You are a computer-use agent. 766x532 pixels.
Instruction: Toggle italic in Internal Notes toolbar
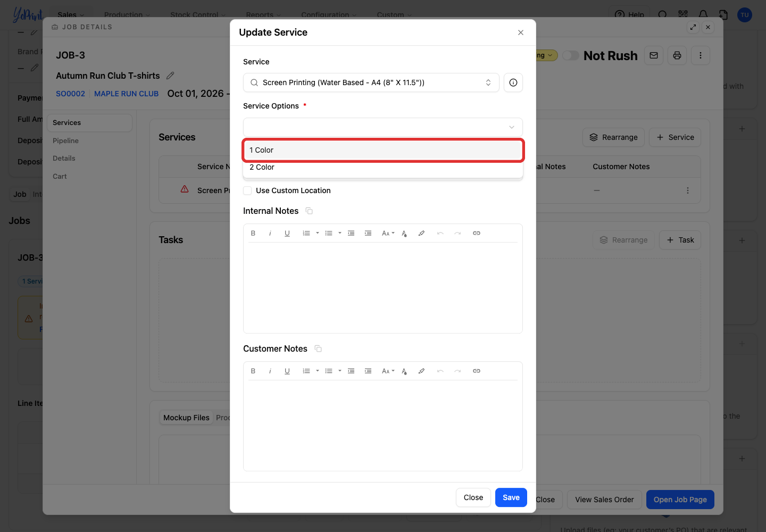pos(270,233)
